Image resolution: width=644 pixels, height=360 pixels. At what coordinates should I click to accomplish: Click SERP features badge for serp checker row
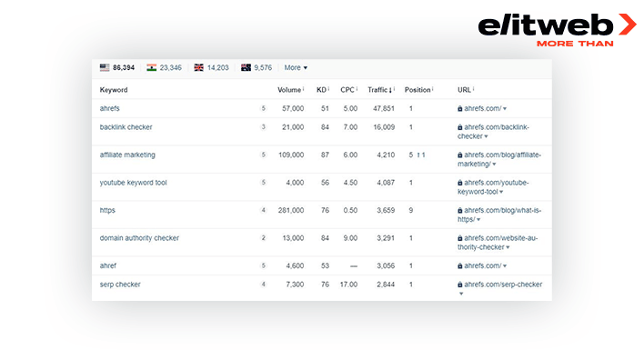pyautogui.click(x=264, y=284)
